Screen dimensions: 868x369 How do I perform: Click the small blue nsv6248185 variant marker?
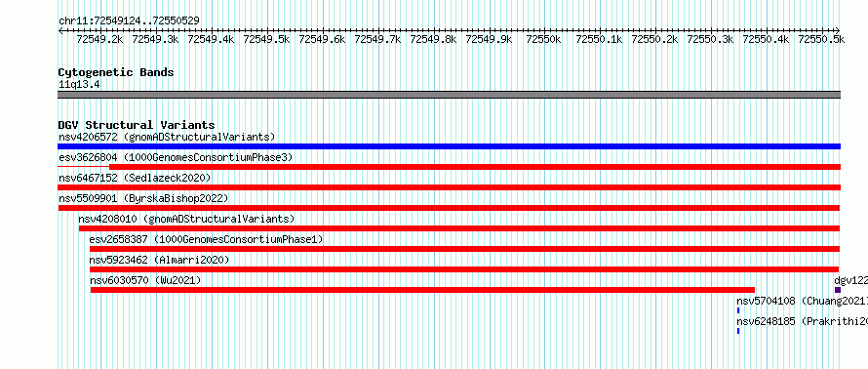pyautogui.click(x=738, y=331)
